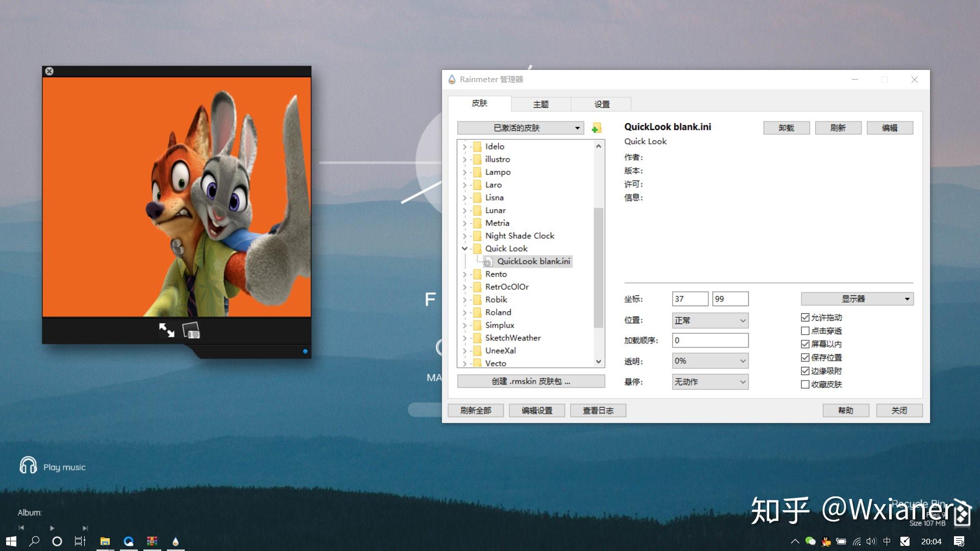The width and height of the screenshot is (980, 551).
Task: Open 已激活的皮肤 dropdown
Action: tap(521, 128)
